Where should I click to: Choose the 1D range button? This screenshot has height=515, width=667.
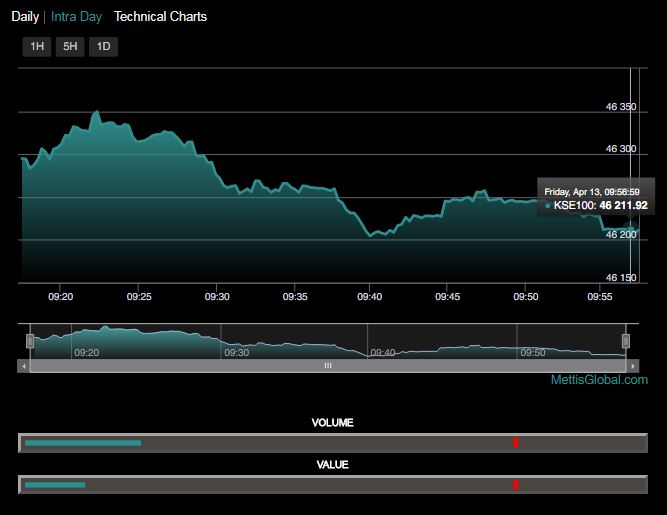point(103,46)
